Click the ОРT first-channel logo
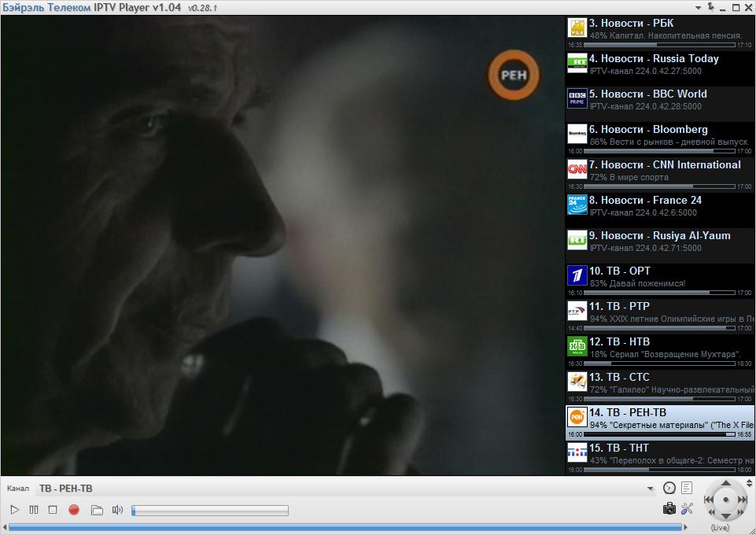 [x=577, y=275]
